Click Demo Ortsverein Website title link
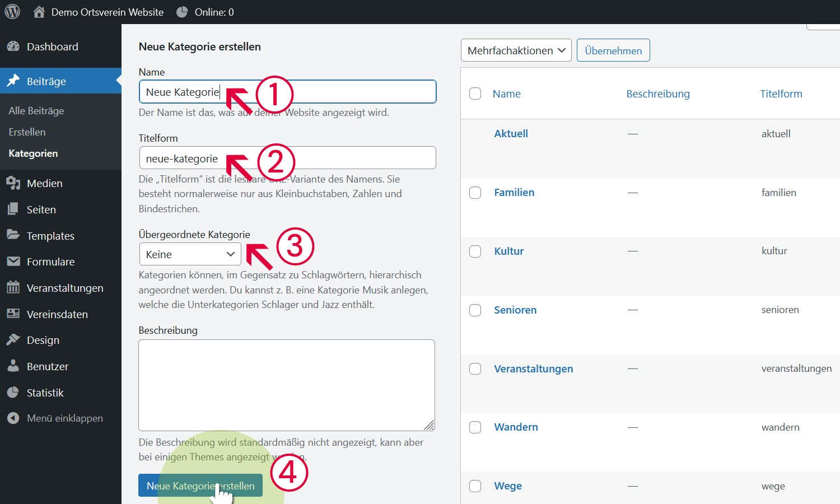The width and height of the screenshot is (840, 504). pos(108,12)
